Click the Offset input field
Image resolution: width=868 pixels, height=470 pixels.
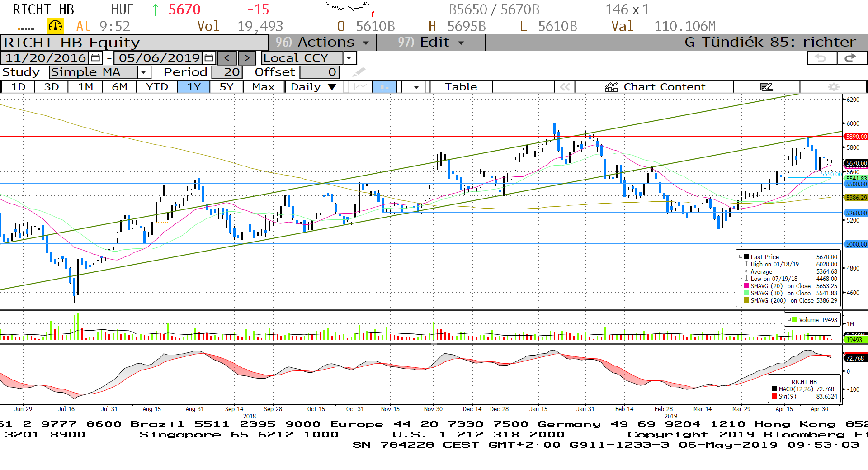319,72
